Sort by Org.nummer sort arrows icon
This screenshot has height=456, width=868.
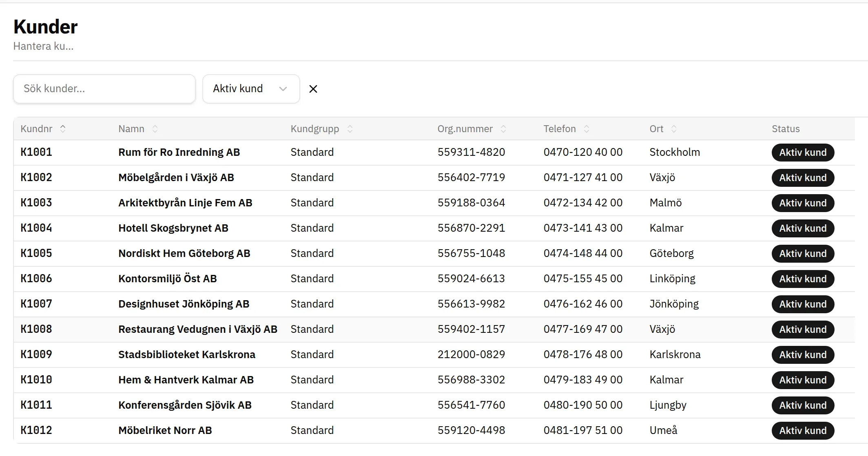click(503, 129)
